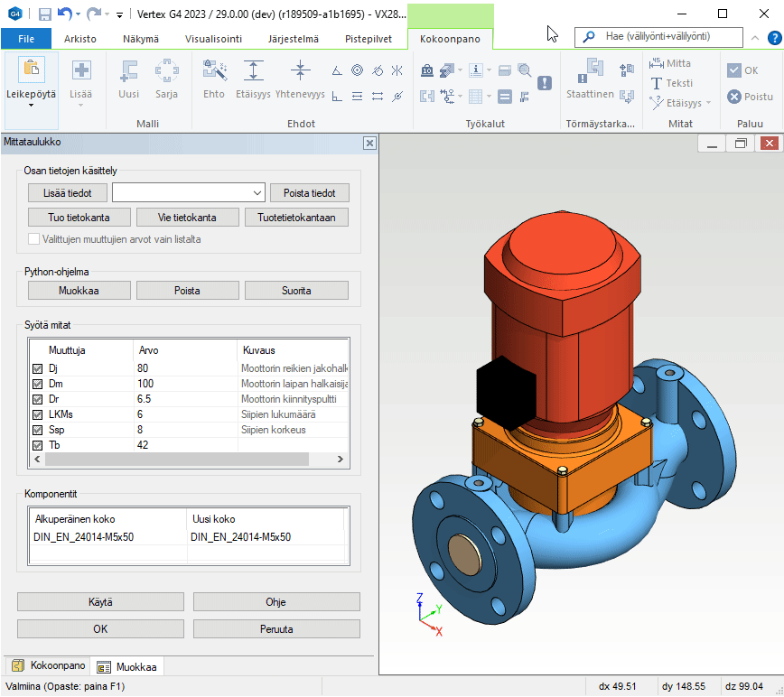Switch to the Kokoonpano bottom tab
Image resolution: width=784 pixels, height=697 pixels.
coord(49,666)
